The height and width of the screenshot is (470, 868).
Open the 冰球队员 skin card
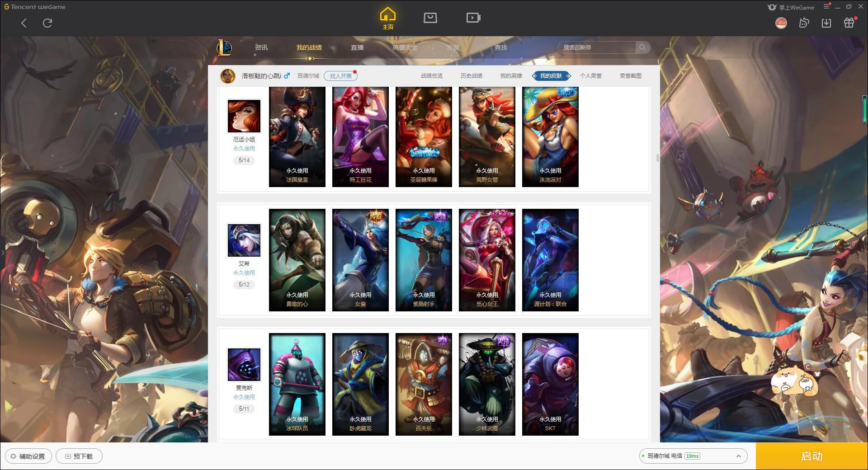(297, 384)
